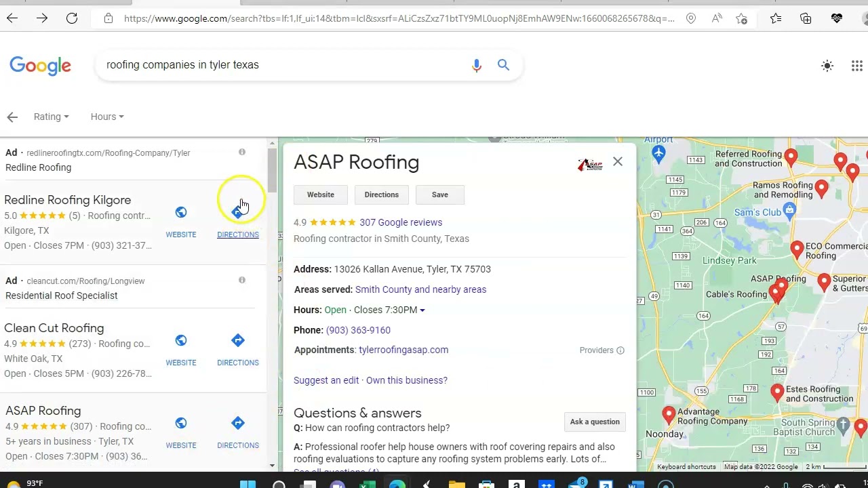Open Google apps grid icon
Image resolution: width=868 pixels, height=488 pixels.
857,66
